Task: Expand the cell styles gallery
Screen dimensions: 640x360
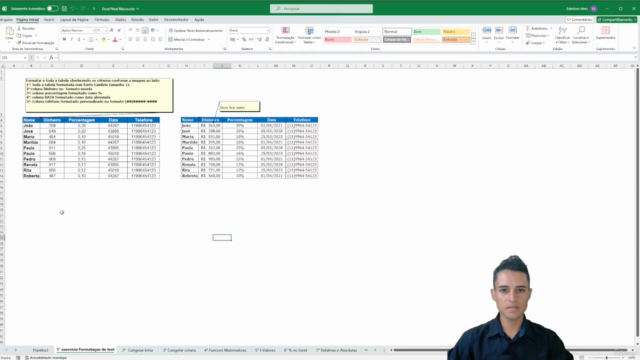Action: (x=473, y=42)
